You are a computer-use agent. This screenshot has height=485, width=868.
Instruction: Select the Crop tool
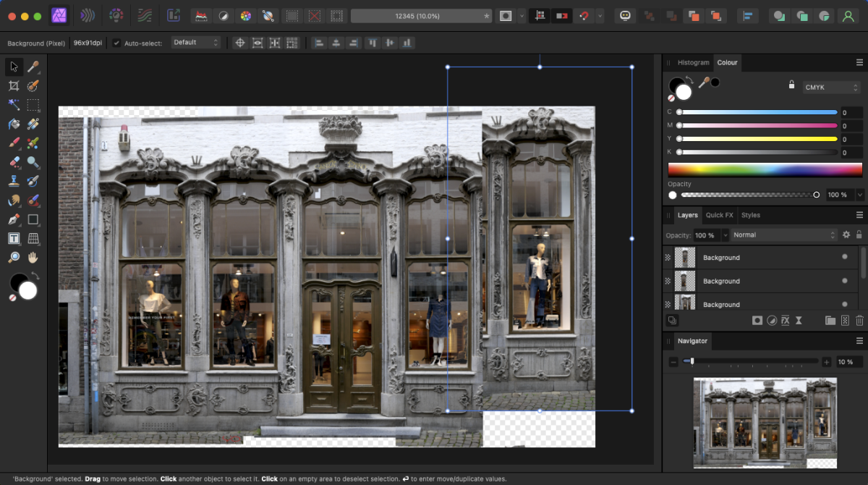[x=14, y=86]
